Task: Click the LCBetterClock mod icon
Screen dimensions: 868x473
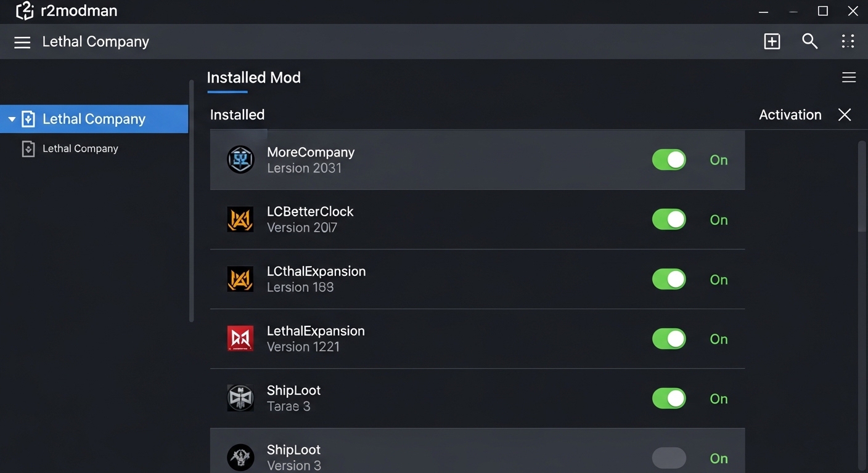Action: tap(240, 219)
